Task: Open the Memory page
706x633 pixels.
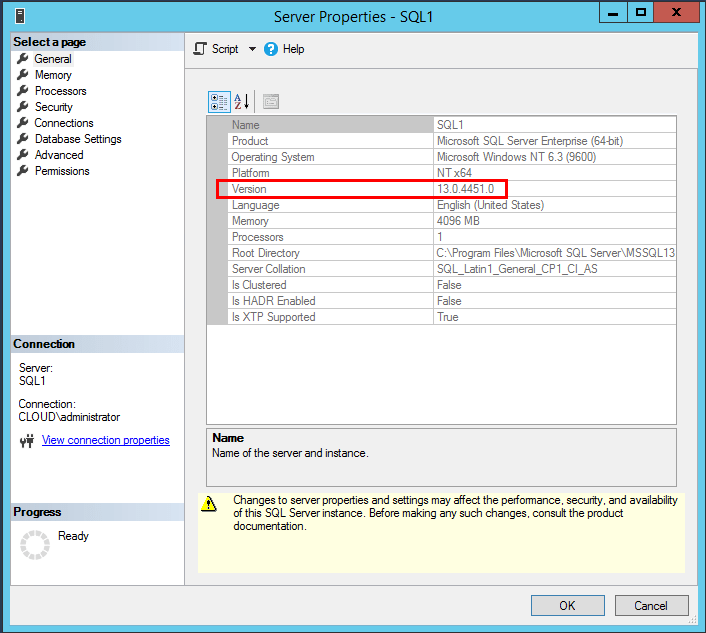Action: point(53,75)
